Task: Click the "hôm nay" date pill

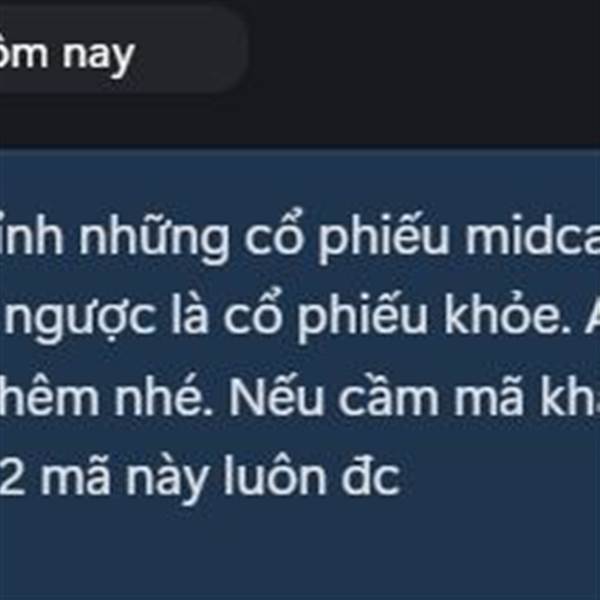Action: [x=122, y=50]
